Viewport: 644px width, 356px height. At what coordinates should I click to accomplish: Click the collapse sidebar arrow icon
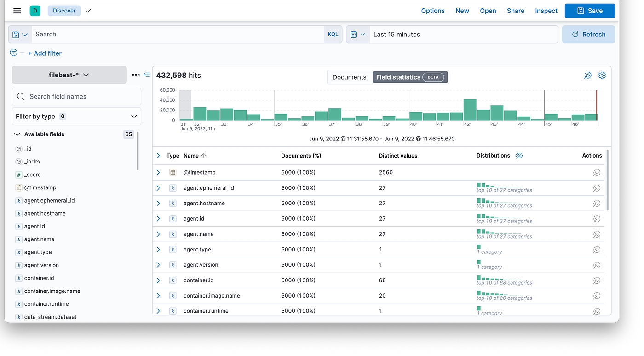(147, 75)
